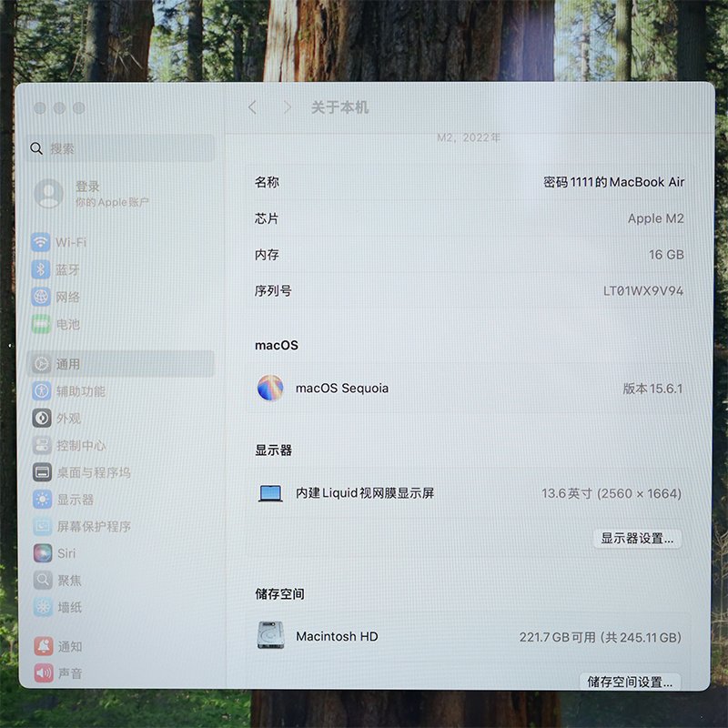728x728 pixels.
Task: Click the 16 GB memory value
Action: point(666,255)
